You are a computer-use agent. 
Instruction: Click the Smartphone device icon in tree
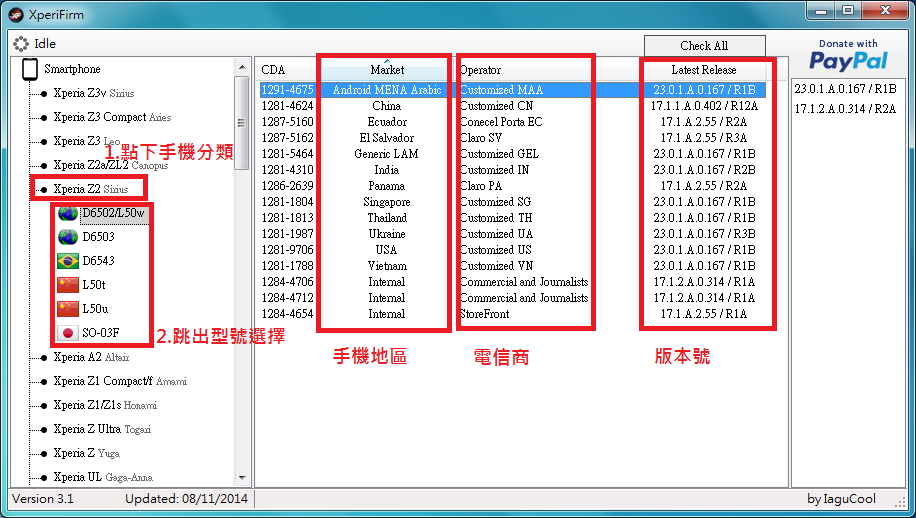30,69
